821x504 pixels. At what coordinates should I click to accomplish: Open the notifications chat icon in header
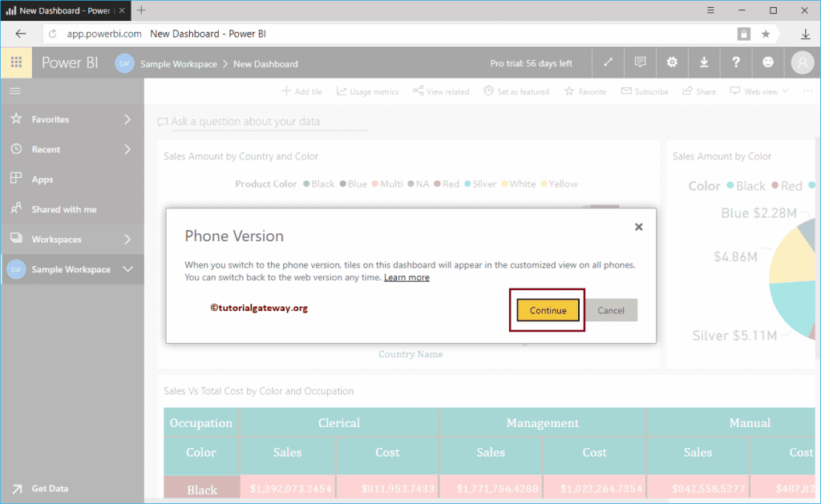click(640, 62)
